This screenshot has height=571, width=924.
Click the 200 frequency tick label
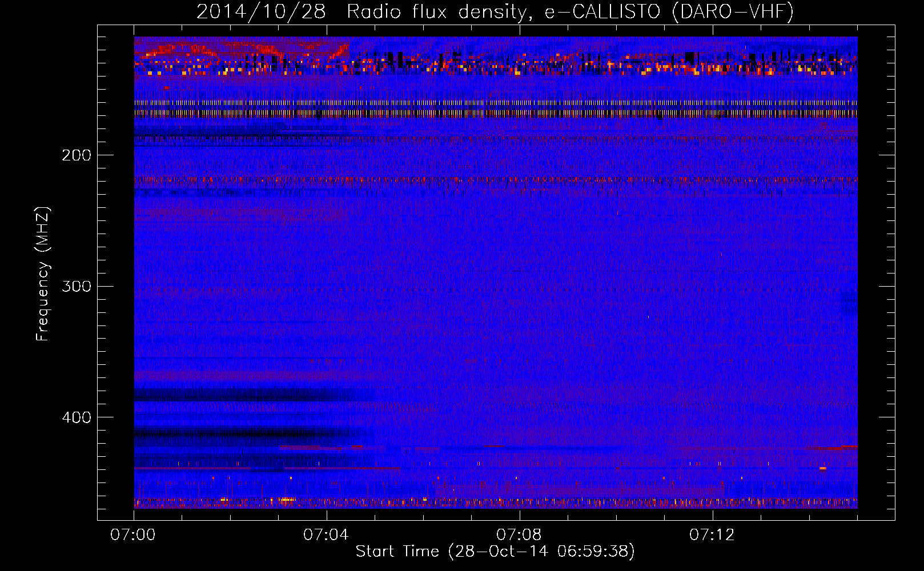point(77,155)
